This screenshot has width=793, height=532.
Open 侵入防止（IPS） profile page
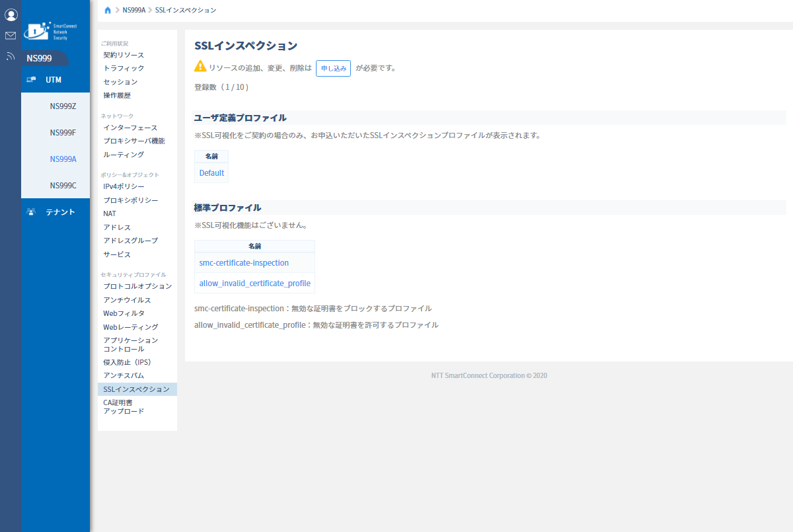coord(128,362)
